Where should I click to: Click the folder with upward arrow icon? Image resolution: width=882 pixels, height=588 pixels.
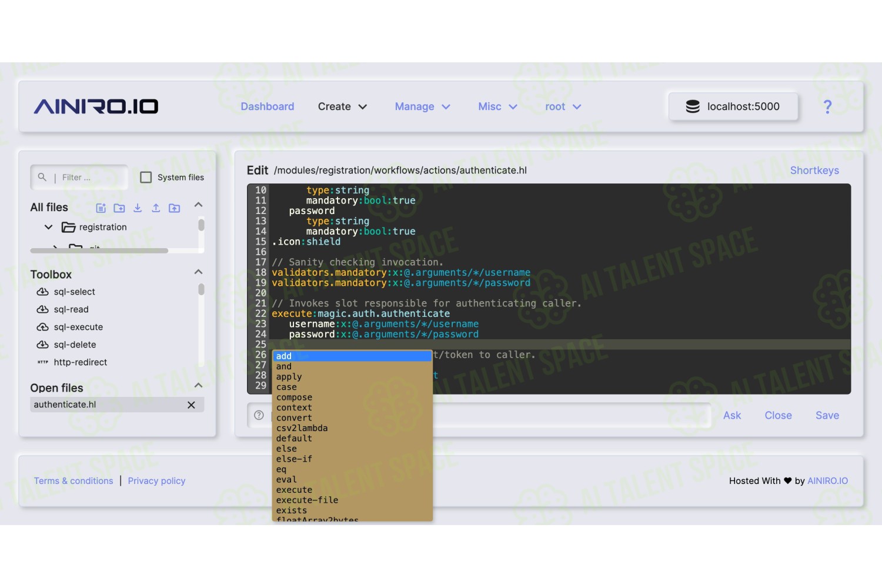(175, 208)
